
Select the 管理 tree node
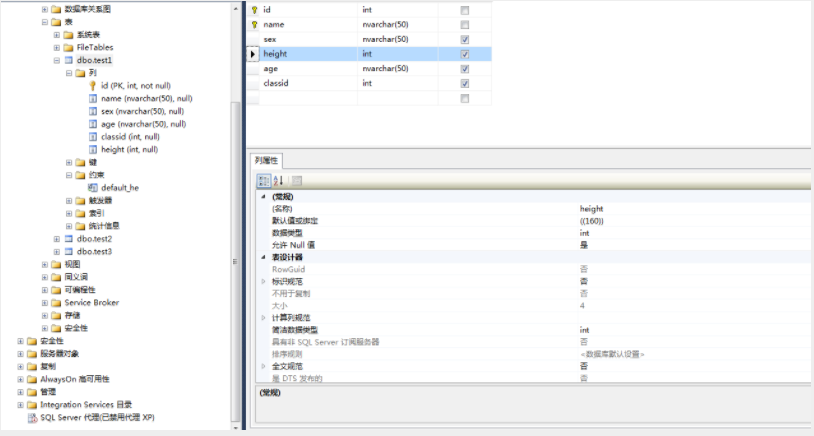point(48,392)
